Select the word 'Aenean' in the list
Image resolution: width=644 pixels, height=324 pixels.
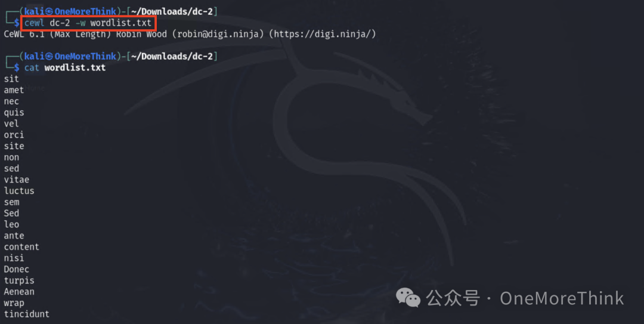pyautogui.click(x=19, y=292)
